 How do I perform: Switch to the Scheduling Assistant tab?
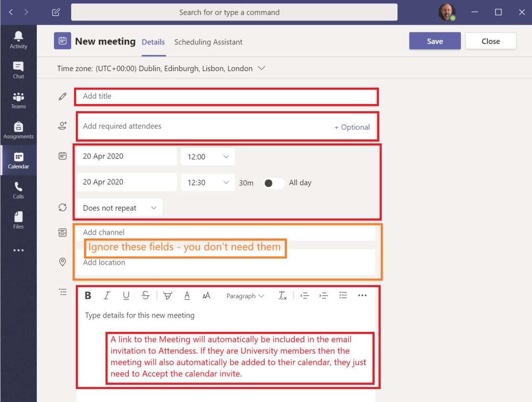(x=208, y=42)
